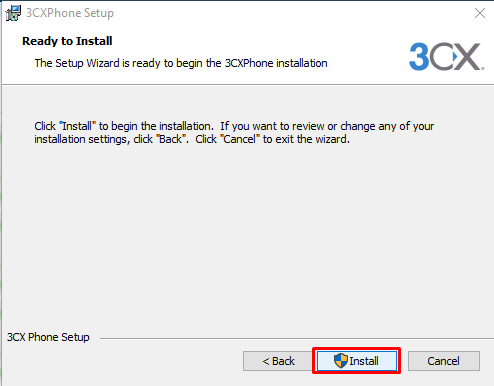Click the gray X letter of the logo
Viewport: 494px width, 386px height.
pyautogui.click(x=468, y=56)
